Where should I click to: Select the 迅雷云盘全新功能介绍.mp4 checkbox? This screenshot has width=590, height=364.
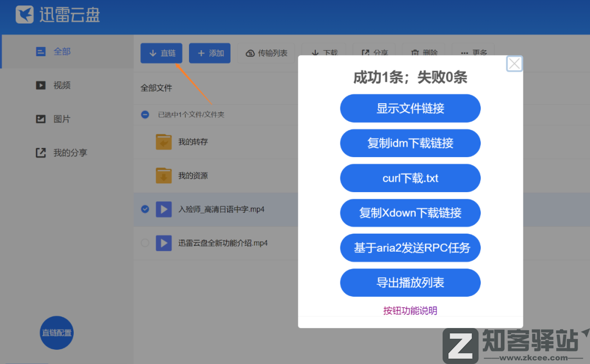pyautogui.click(x=145, y=243)
